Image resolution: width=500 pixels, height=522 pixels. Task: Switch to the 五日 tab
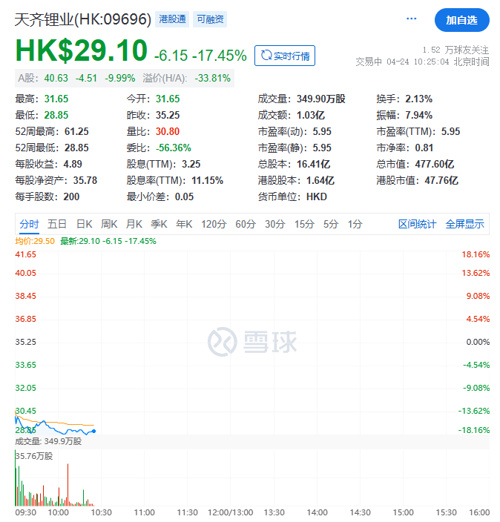[57, 224]
